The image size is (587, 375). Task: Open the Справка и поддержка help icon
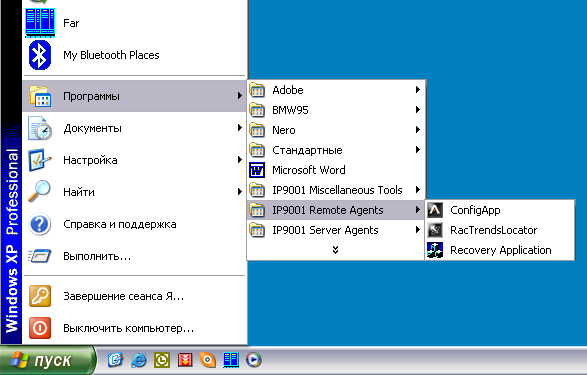40,224
